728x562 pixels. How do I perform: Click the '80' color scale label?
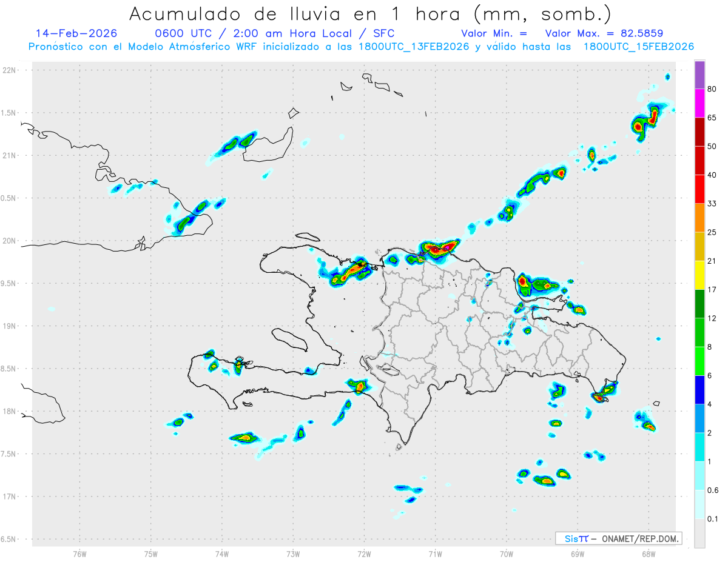tap(712, 89)
